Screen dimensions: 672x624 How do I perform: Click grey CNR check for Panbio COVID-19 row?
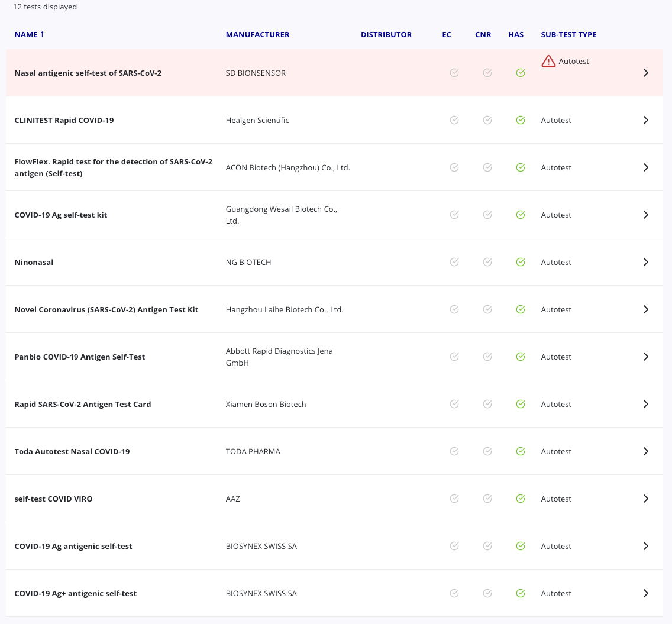tap(487, 357)
